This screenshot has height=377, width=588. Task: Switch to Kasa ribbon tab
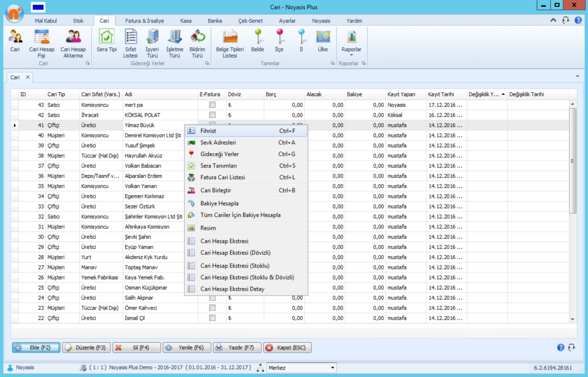click(x=186, y=21)
